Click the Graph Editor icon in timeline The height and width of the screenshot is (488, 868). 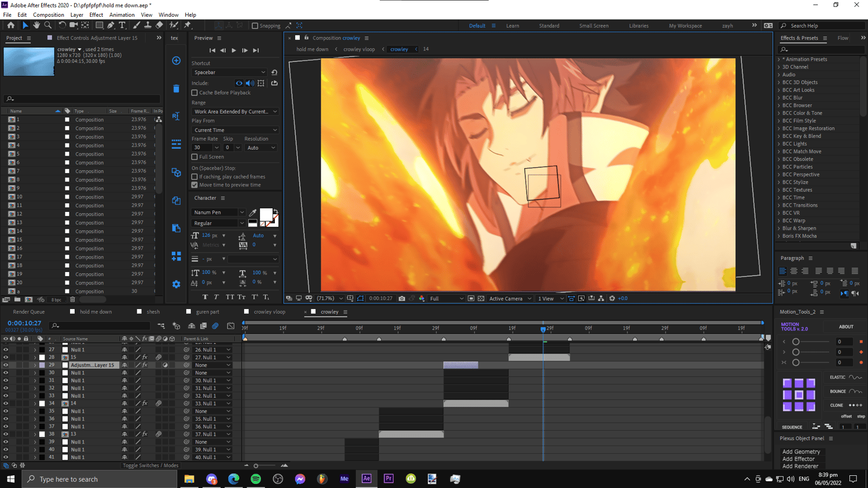click(x=231, y=326)
